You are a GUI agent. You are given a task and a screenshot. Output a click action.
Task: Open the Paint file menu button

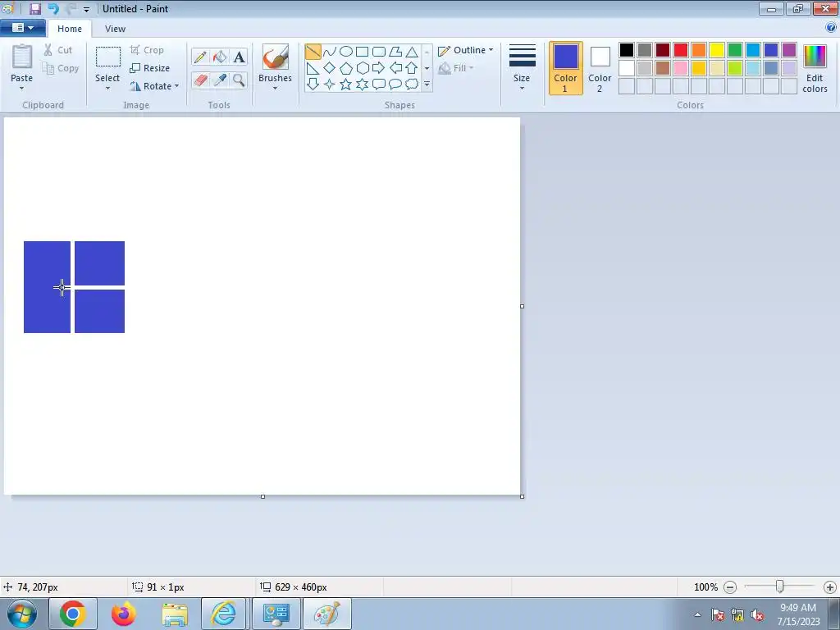22,27
